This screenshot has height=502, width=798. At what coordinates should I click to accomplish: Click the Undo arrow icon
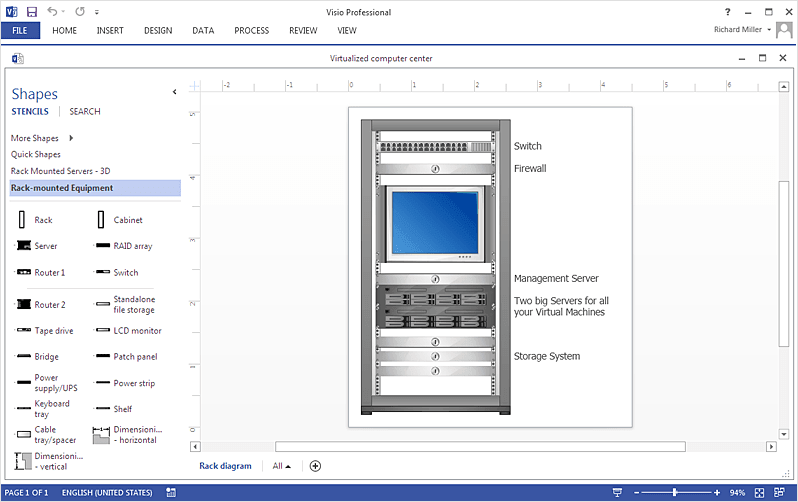click(52, 11)
